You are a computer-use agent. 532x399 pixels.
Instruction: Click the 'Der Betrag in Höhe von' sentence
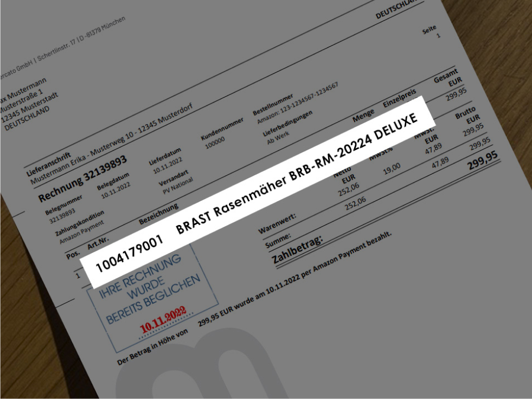152,347
